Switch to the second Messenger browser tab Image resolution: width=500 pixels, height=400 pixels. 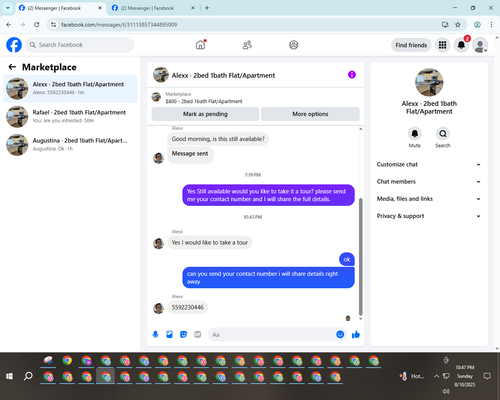[153, 8]
